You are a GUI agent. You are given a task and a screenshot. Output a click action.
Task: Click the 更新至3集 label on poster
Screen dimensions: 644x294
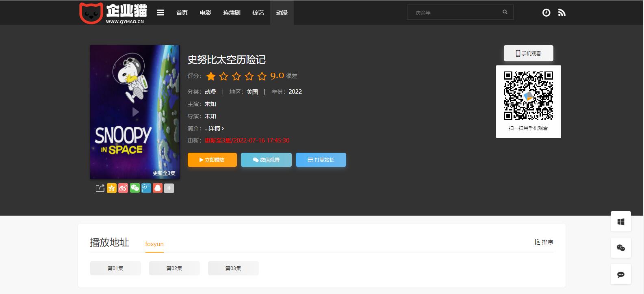coord(164,173)
